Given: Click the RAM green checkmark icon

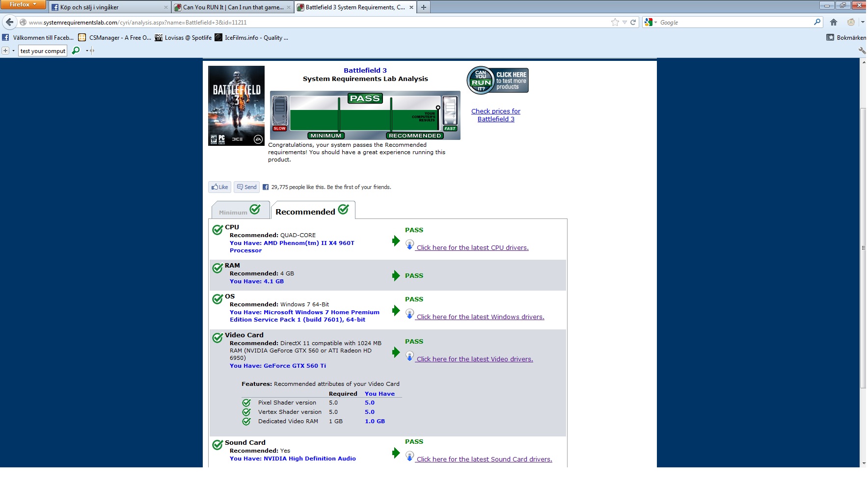Looking at the screenshot, I should pyautogui.click(x=217, y=268).
